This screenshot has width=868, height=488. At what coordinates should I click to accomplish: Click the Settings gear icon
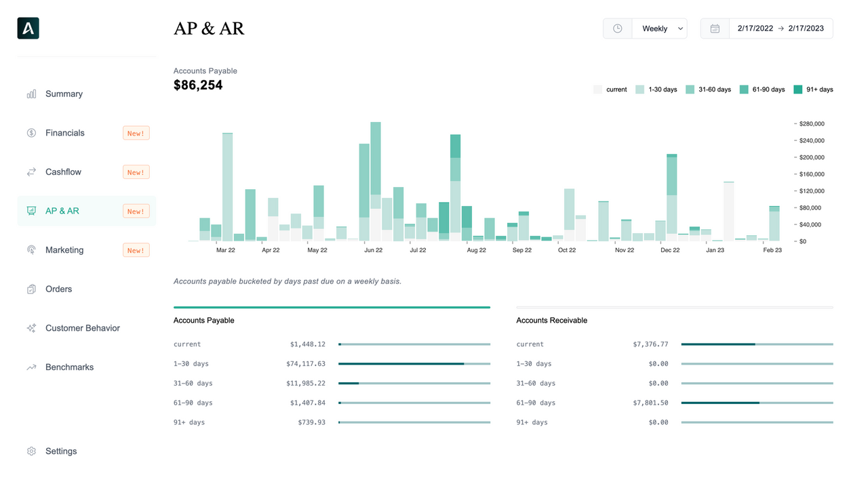click(31, 451)
